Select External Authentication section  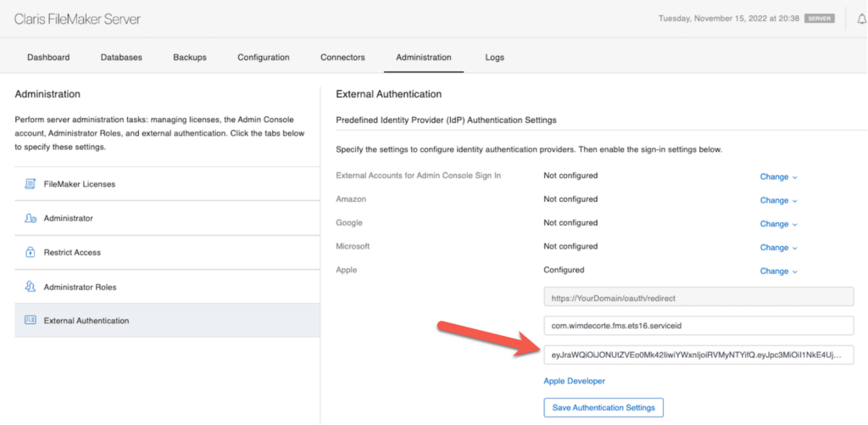pos(167,321)
